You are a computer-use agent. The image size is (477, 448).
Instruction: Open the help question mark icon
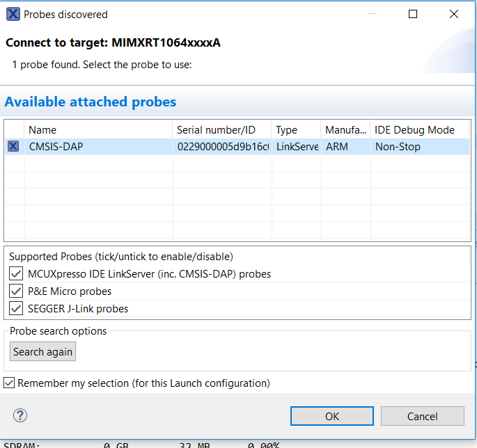point(20,415)
